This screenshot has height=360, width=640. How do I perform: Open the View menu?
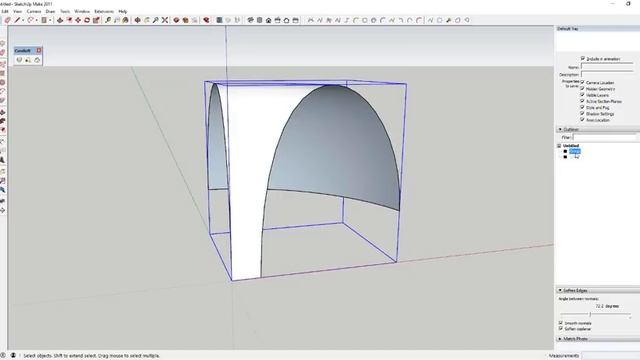(18, 11)
